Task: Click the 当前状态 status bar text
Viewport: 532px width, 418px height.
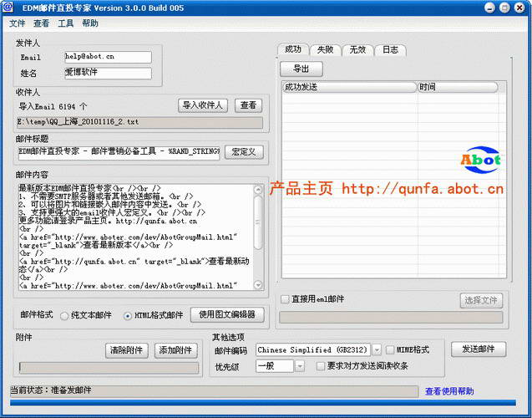Action: click(x=51, y=390)
